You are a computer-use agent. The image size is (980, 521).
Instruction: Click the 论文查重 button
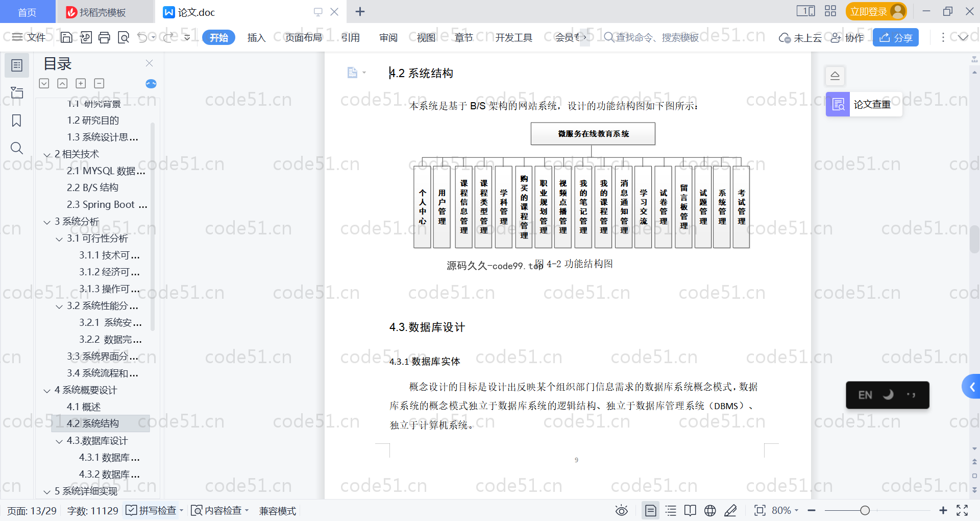864,104
